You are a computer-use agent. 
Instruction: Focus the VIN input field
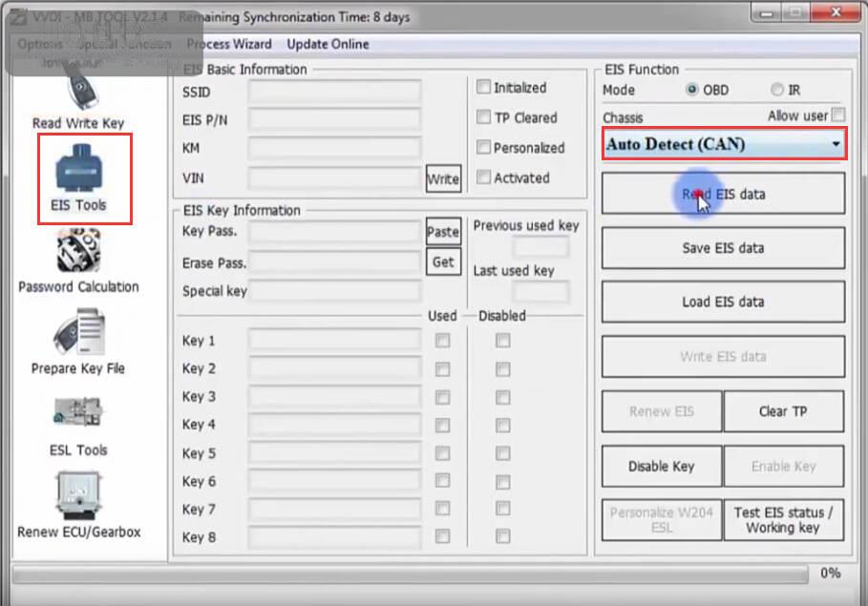point(334,178)
